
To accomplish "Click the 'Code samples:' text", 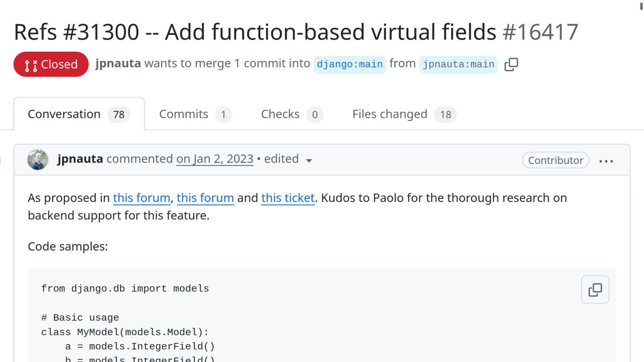I will coord(68,247).
